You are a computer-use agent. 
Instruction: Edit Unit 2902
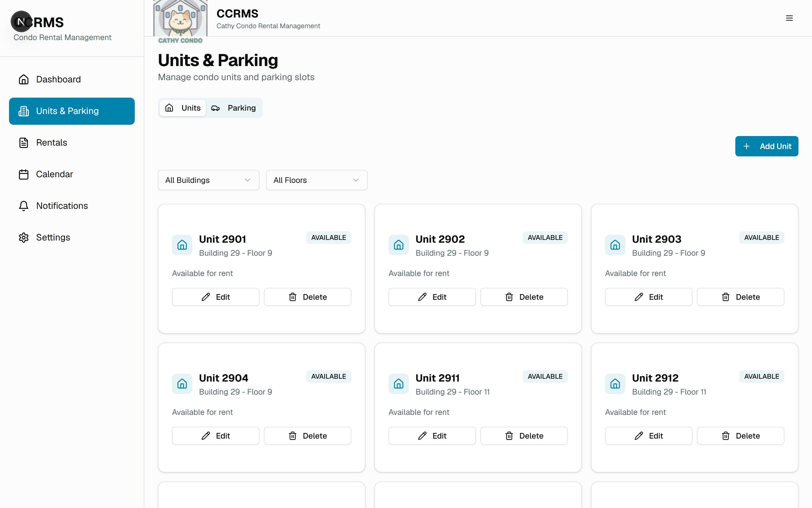pos(432,297)
